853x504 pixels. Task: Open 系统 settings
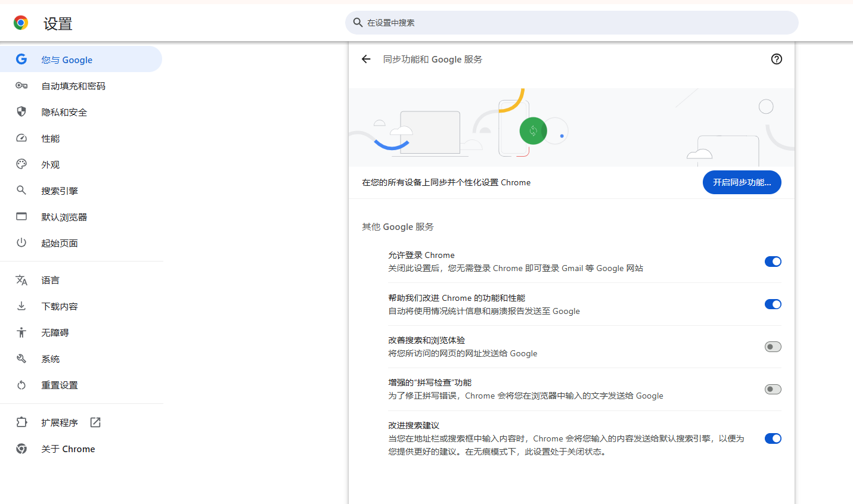coord(81,359)
